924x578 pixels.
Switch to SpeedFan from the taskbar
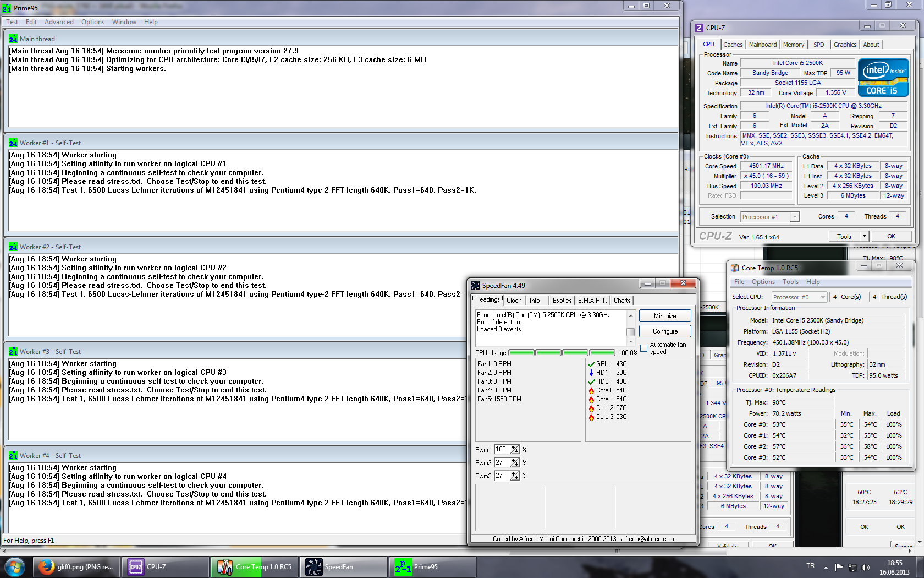[344, 567]
